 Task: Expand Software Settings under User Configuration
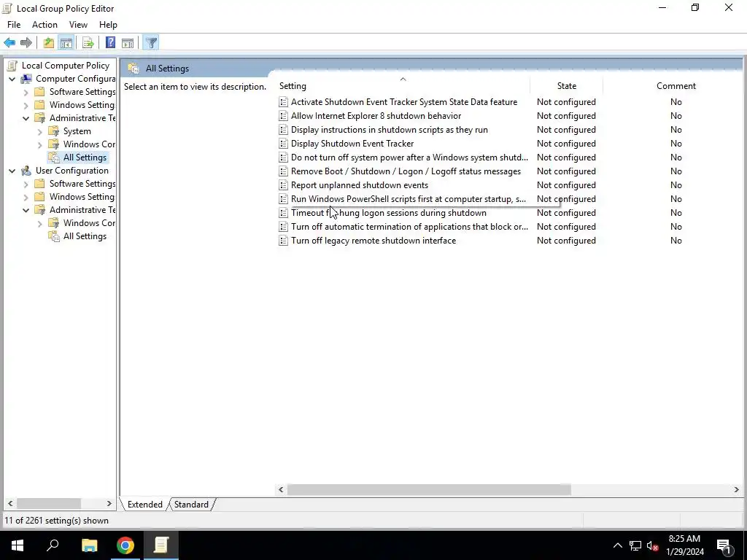26,184
